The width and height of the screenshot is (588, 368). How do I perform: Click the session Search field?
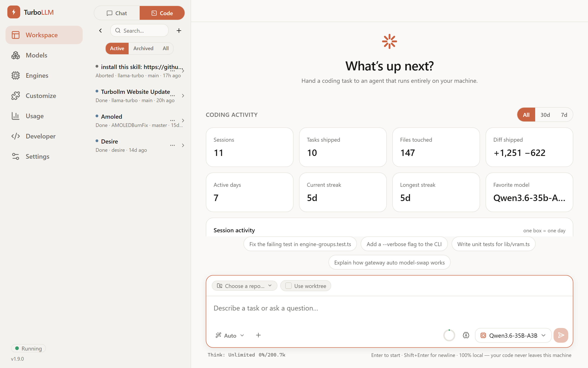pos(139,31)
